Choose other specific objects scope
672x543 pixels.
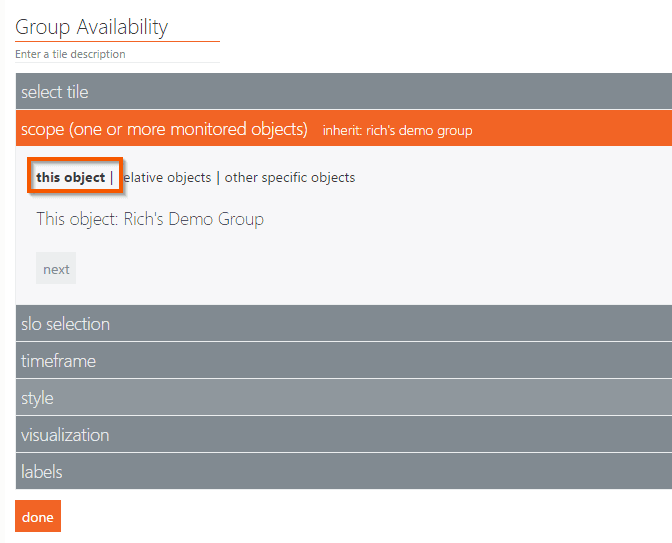point(290,178)
